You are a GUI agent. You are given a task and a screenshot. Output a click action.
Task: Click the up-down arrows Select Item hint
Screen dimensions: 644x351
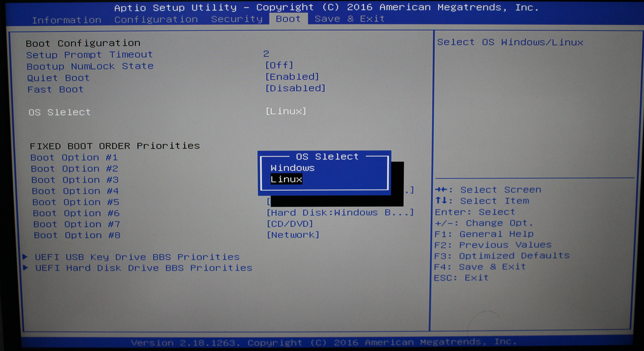click(482, 201)
